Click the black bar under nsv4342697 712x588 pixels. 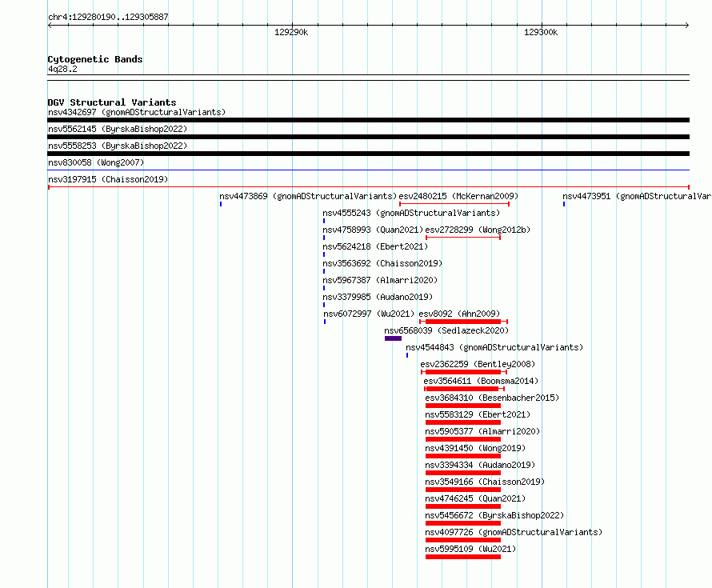[368, 120]
